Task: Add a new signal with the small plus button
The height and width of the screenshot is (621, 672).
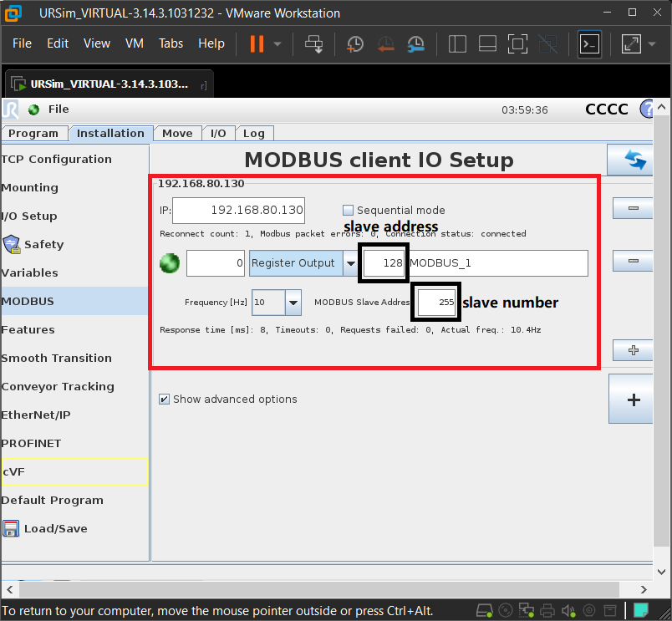Action: pos(633,350)
